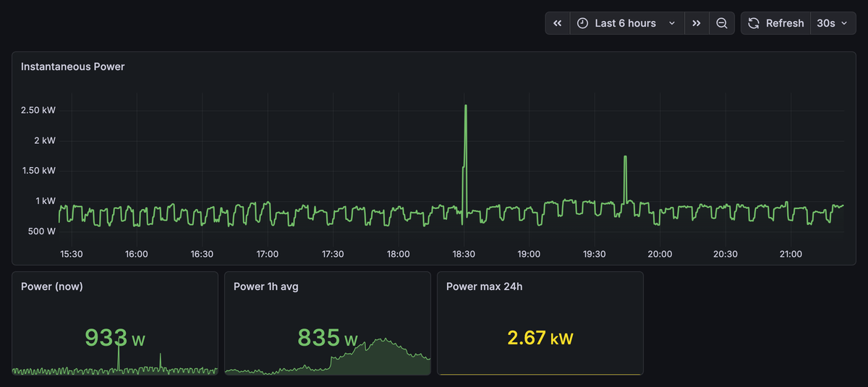Screen dimensions: 868x387
Task: Shift time range backward with double-left arrows
Action: (558, 23)
